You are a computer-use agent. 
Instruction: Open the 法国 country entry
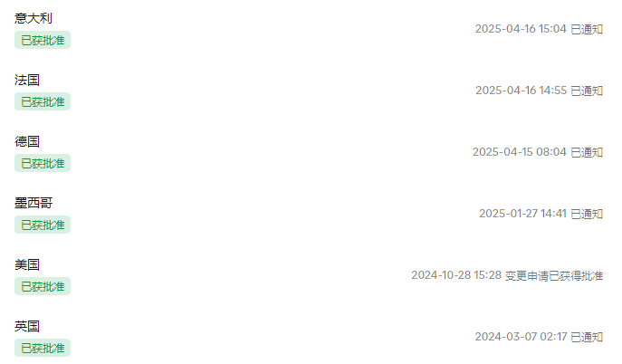click(27, 80)
